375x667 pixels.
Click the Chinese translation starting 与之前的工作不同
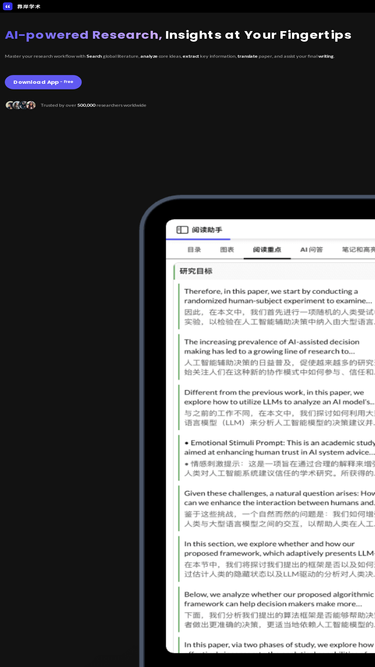pos(279,418)
